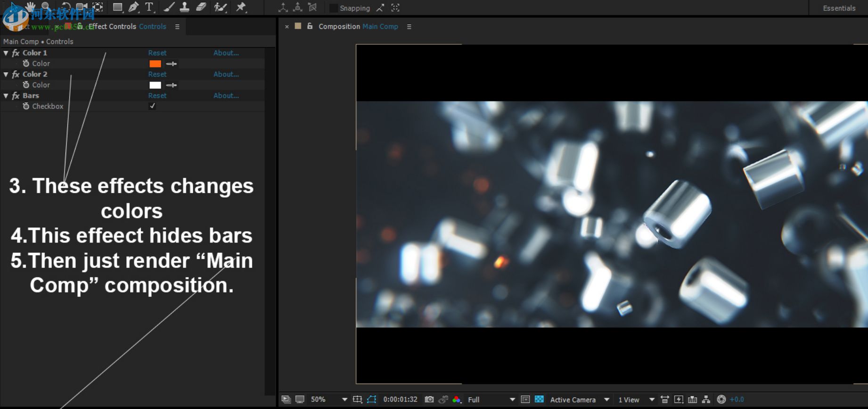Click About for the Bars effect

coord(226,95)
